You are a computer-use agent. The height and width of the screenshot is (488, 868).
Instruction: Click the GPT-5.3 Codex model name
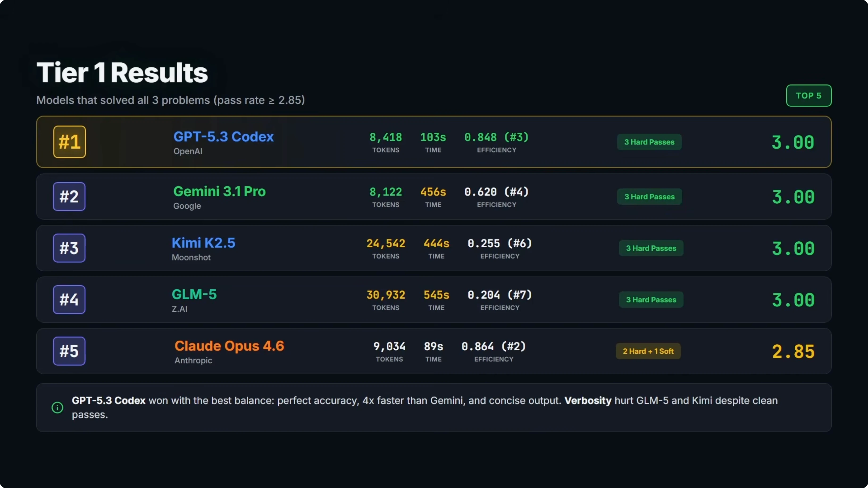coord(223,137)
